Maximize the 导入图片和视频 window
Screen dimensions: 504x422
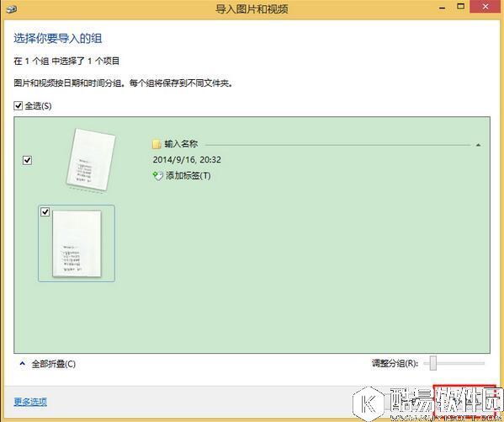click(x=461, y=7)
